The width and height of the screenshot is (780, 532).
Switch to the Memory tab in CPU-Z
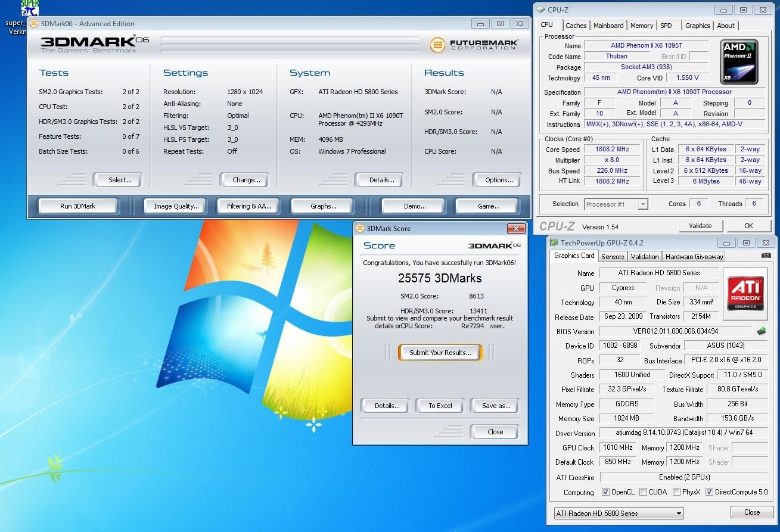point(642,26)
